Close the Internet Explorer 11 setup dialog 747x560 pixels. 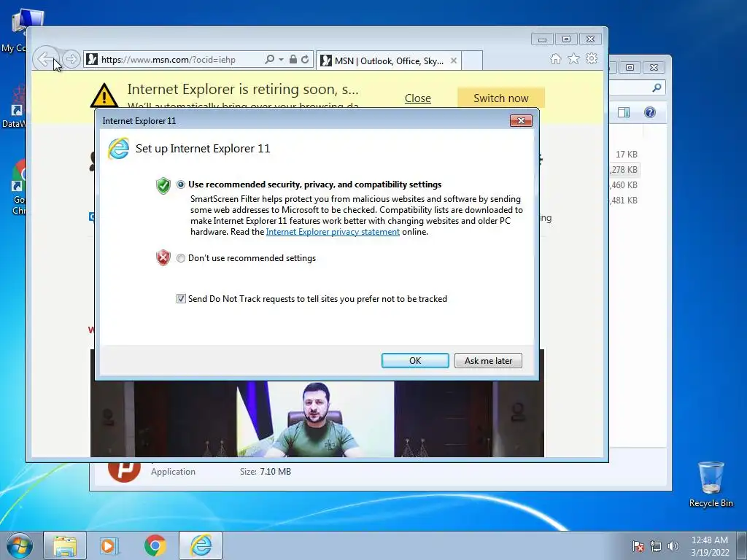(521, 121)
